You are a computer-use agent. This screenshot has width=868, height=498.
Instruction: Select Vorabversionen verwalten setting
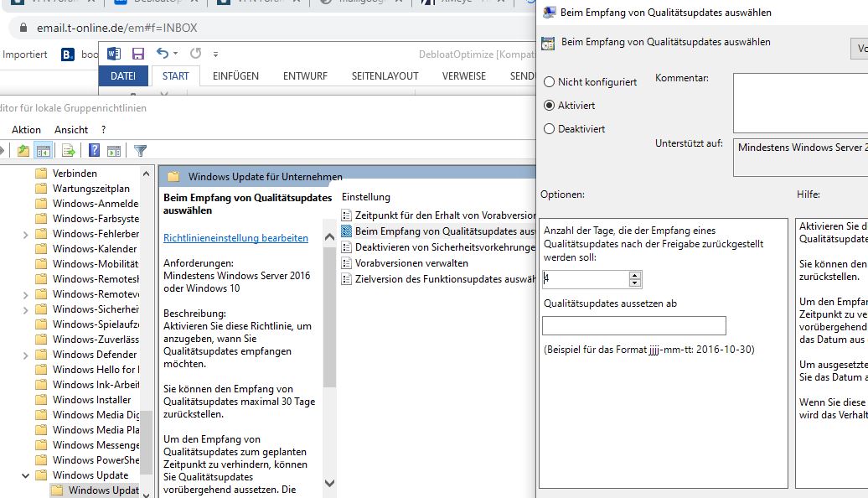click(411, 263)
